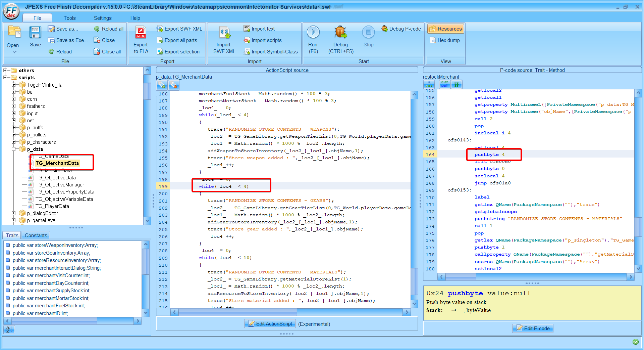Toggle the 0x FF hex-only display above the P-code
Image resolution: width=644 pixels, height=350 pixels.
(457, 85)
